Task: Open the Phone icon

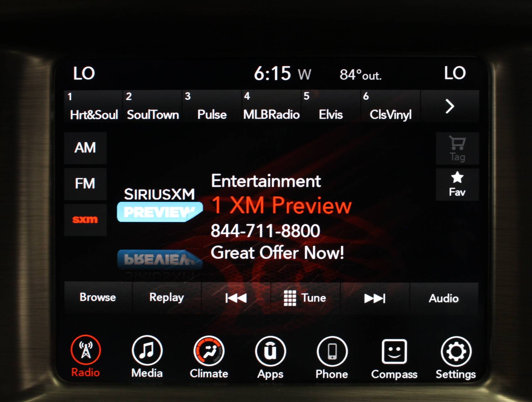Action: [x=332, y=351]
